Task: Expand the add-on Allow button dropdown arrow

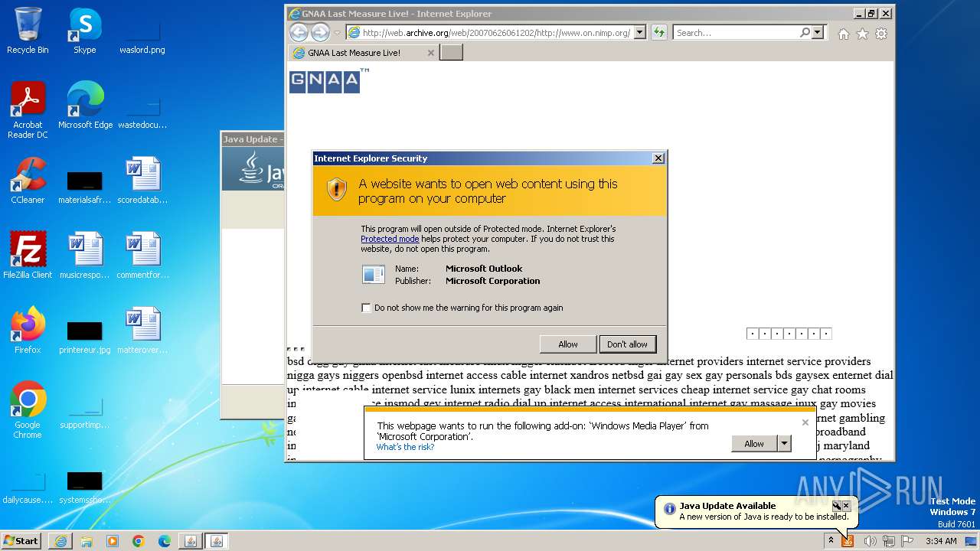Action: tap(783, 444)
